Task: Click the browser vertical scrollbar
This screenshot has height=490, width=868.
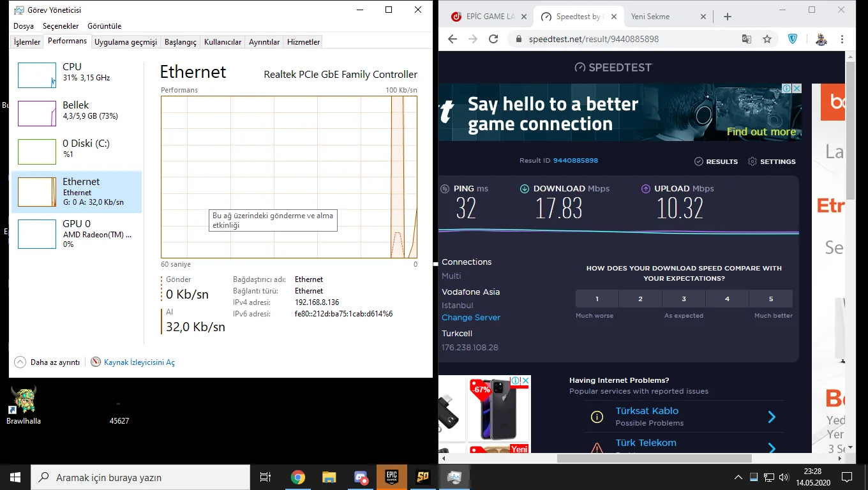Action: tap(850, 131)
